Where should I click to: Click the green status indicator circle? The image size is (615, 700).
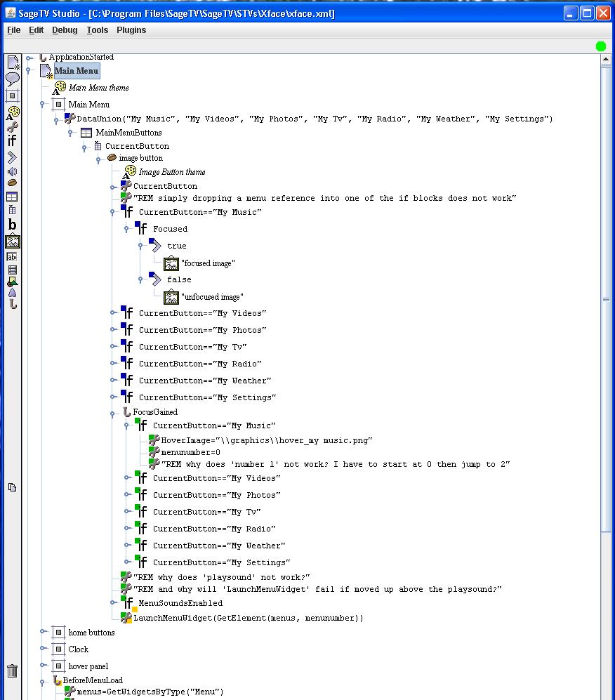600,46
